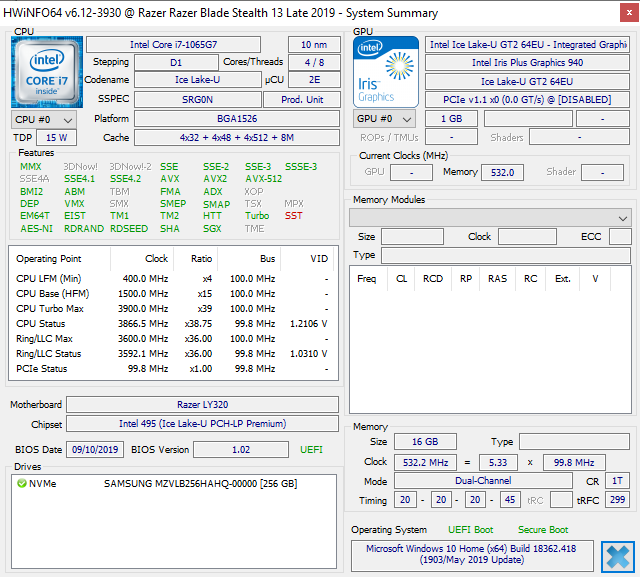Click the BIOS Date field showing 09/10/2019
The height and width of the screenshot is (577, 640).
95,450
